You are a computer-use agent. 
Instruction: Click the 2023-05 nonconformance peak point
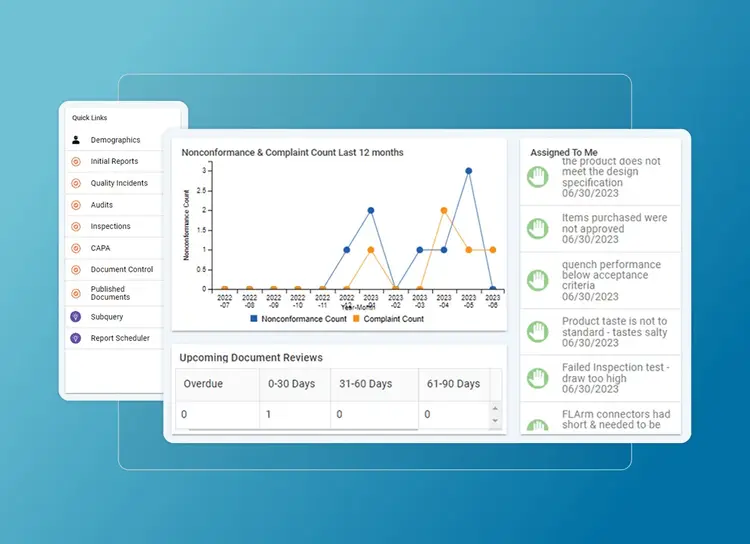tap(469, 171)
